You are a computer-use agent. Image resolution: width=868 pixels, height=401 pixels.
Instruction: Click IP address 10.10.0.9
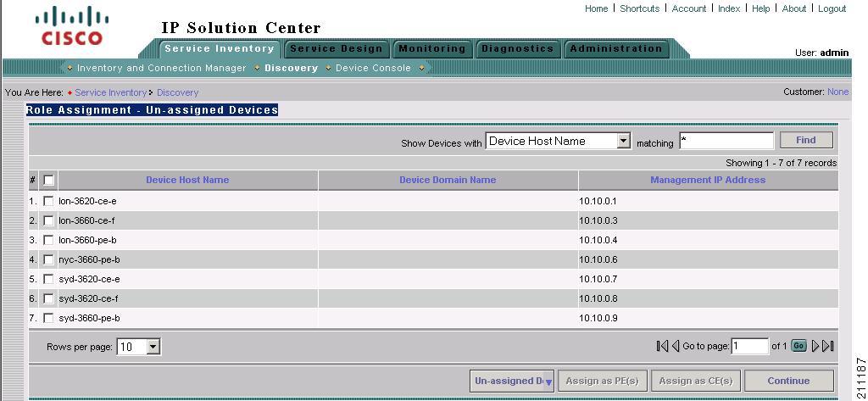click(x=598, y=318)
